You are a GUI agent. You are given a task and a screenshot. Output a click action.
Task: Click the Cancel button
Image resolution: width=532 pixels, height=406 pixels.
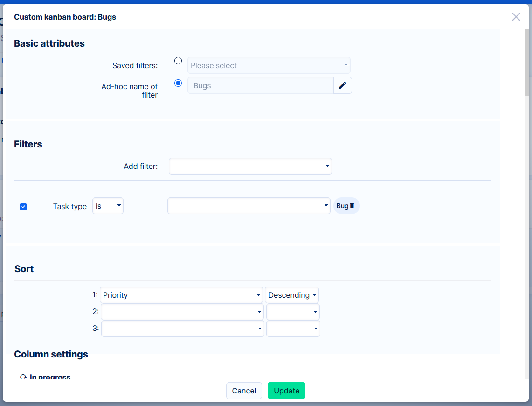244,391
